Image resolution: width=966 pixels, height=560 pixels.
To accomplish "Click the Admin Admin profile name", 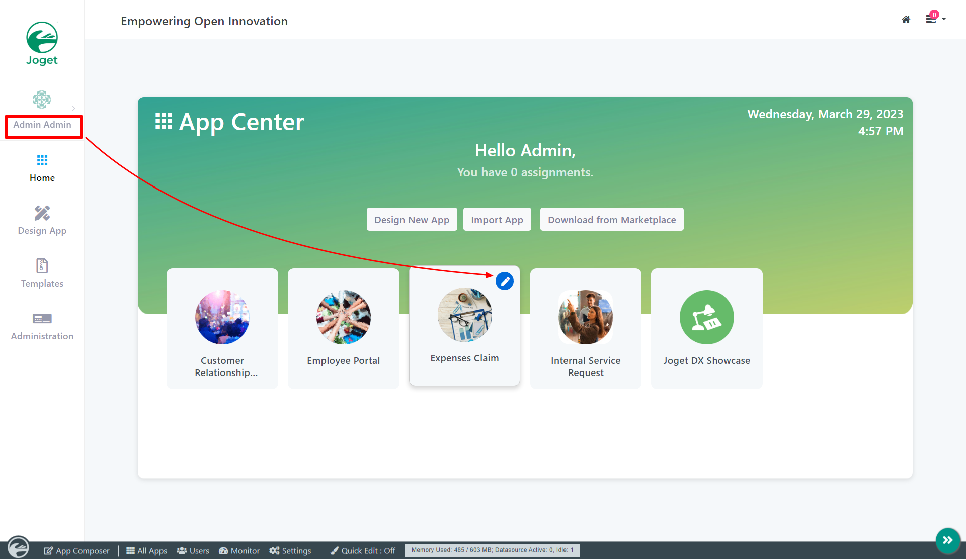I will pos(42,125).
